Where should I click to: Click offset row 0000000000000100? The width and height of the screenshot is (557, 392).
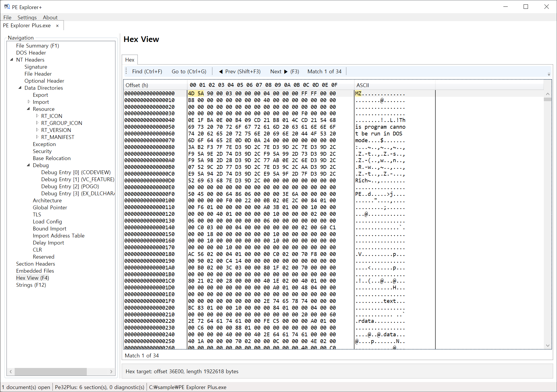tap(150, 201)
